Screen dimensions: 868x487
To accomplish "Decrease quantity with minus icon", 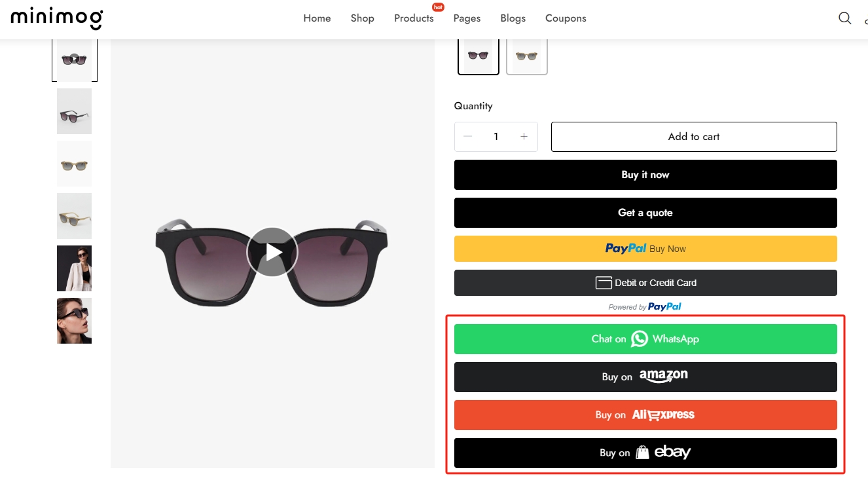I will [467, 137].
